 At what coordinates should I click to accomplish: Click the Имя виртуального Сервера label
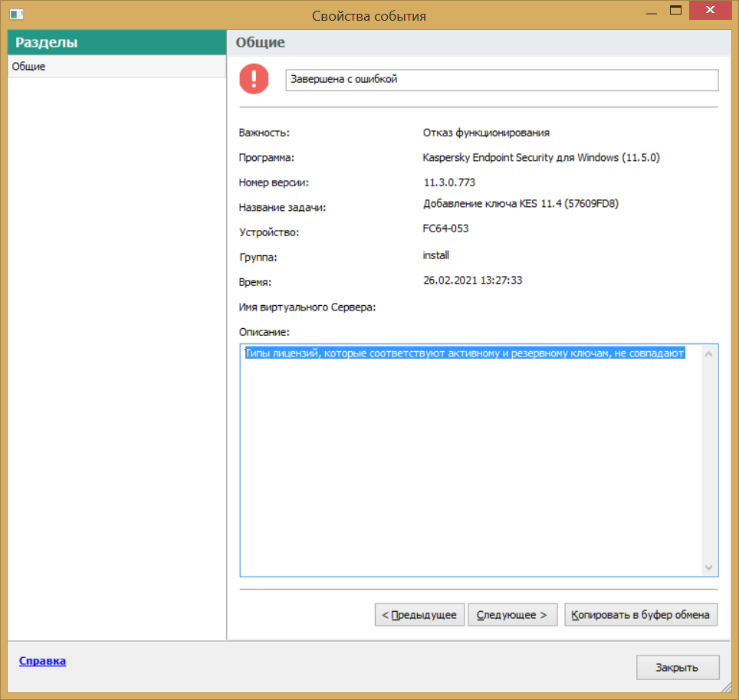307,307
